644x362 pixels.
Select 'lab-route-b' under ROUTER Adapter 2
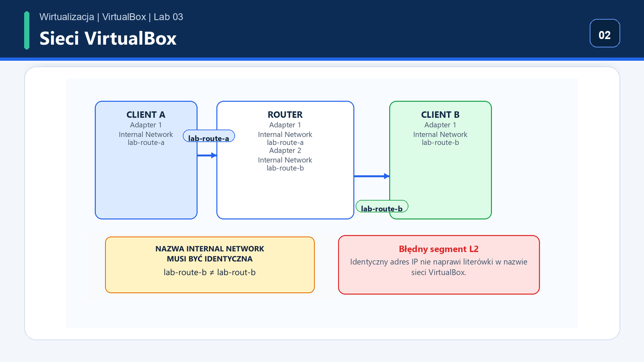click(x=285, y=168)
